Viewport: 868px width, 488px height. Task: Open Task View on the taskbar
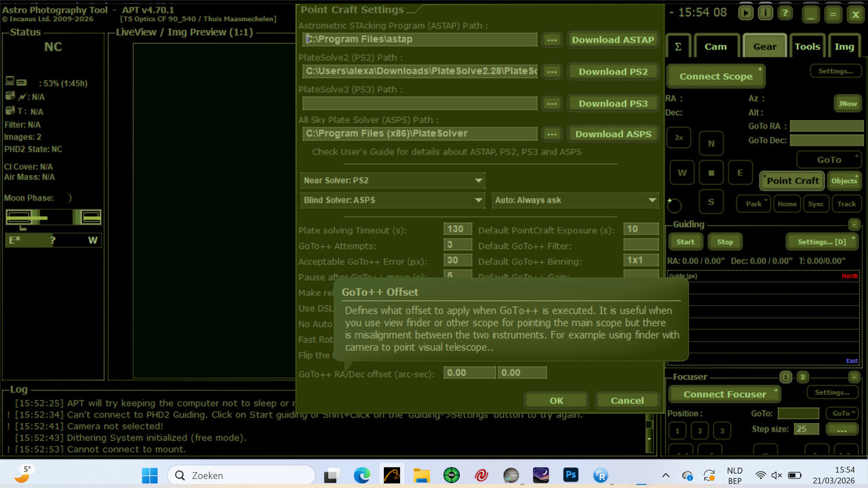point(332,475)
